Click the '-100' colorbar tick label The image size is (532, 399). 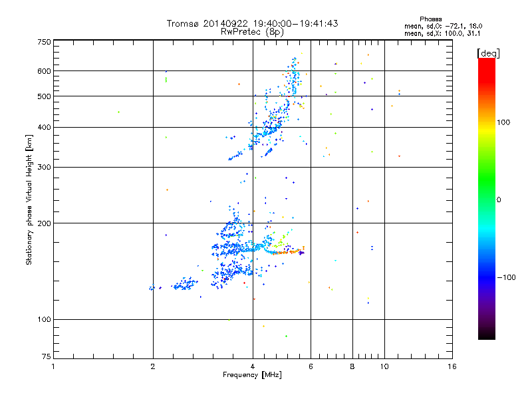tap(506, 277)
